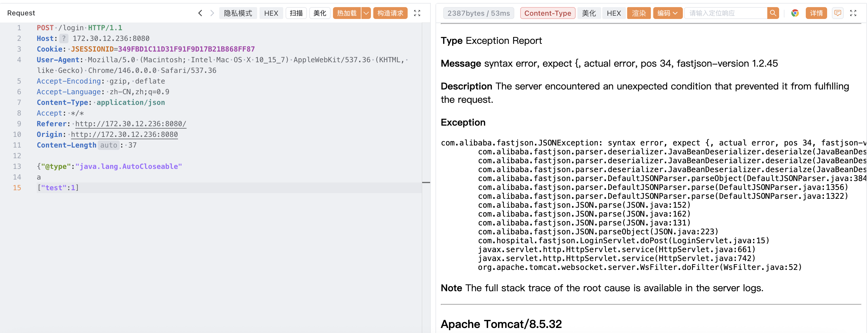Screen dimensions: 868x333
Task: Click the comment bubble icon
Action: [837, 13]
